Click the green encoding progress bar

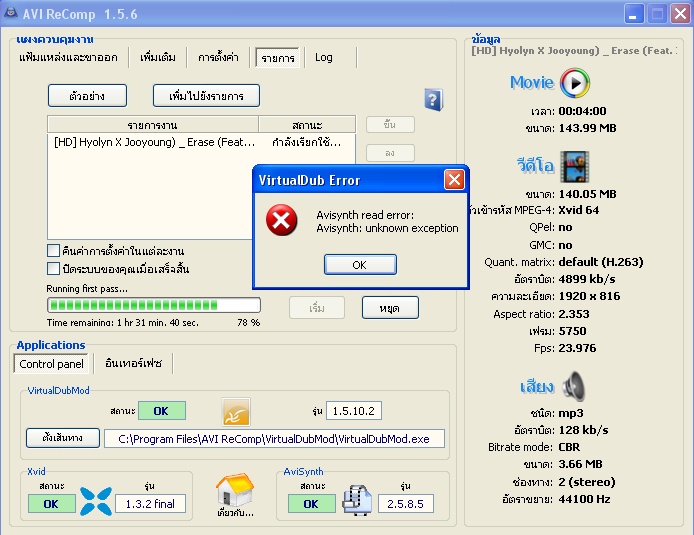[154, 305]
